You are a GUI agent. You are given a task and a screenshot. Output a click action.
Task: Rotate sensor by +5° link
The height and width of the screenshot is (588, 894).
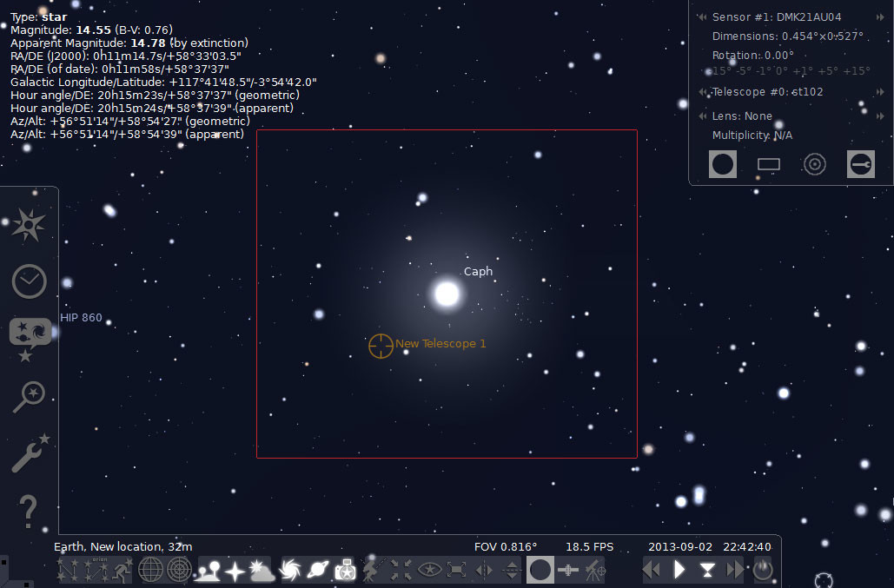[833, 71]
